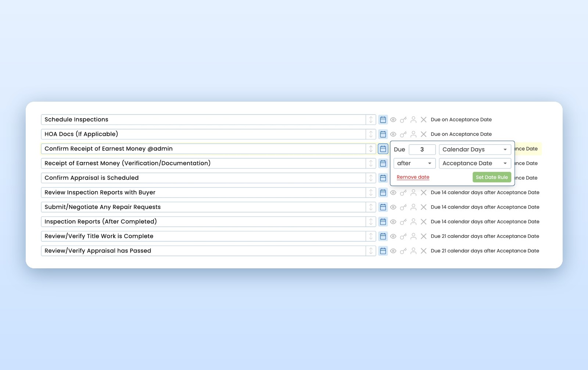Click Set Date Rule button
The image size is (588, 370).
(492, 177)
